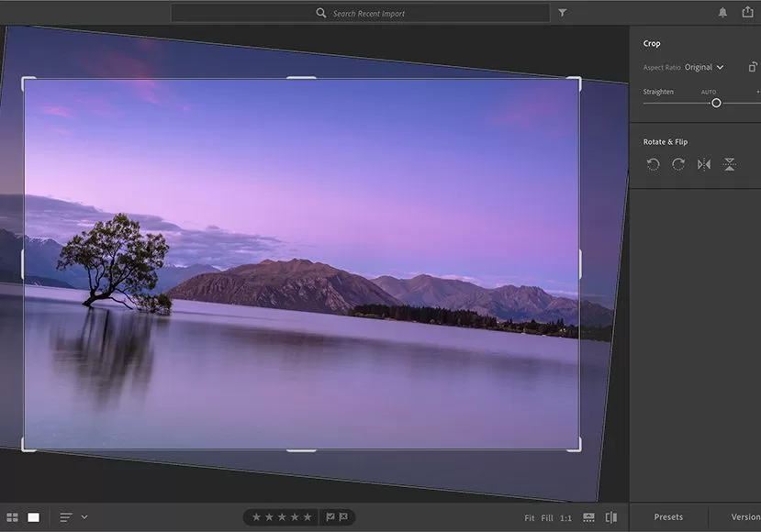Screen dimensions: 761x532
Task: Flip the image vertically
Action: pyautogui.click(x=729, y=164)
